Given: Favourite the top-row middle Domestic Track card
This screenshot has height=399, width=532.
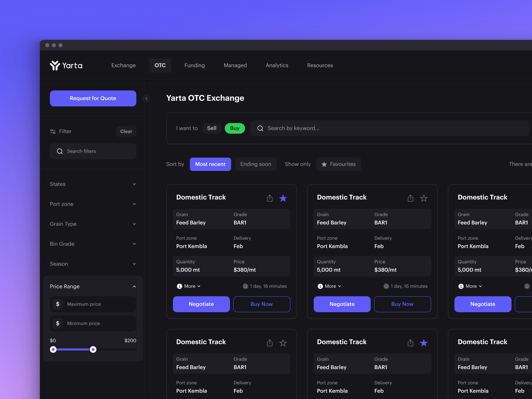Looking at the screenshot, I should 424,198.
